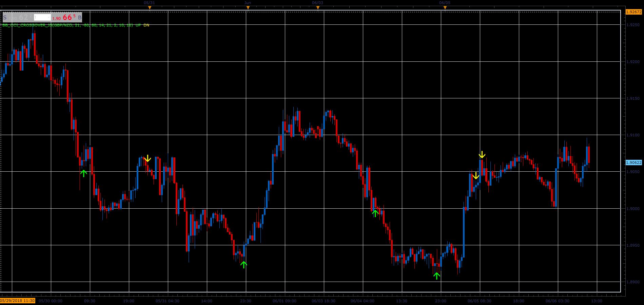Click the green up arrow signal near 09:30

pyautogui.click(x=84, y=173)
